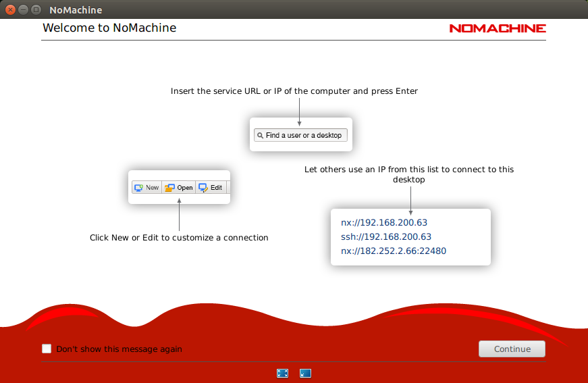The height and width of the screenshot is (383, 588).
Task: Click the "Welcome to NoMachine" heading
Action: tap(109, 28)
